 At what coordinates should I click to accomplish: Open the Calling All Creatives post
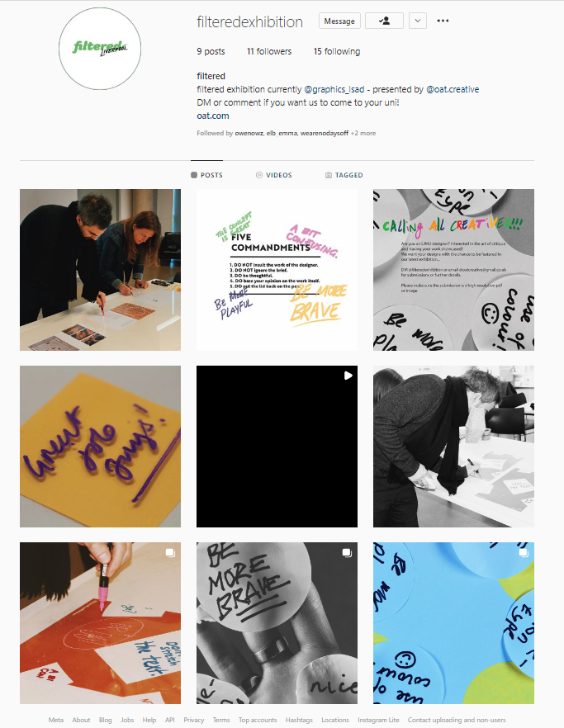[x=453, y=270]
